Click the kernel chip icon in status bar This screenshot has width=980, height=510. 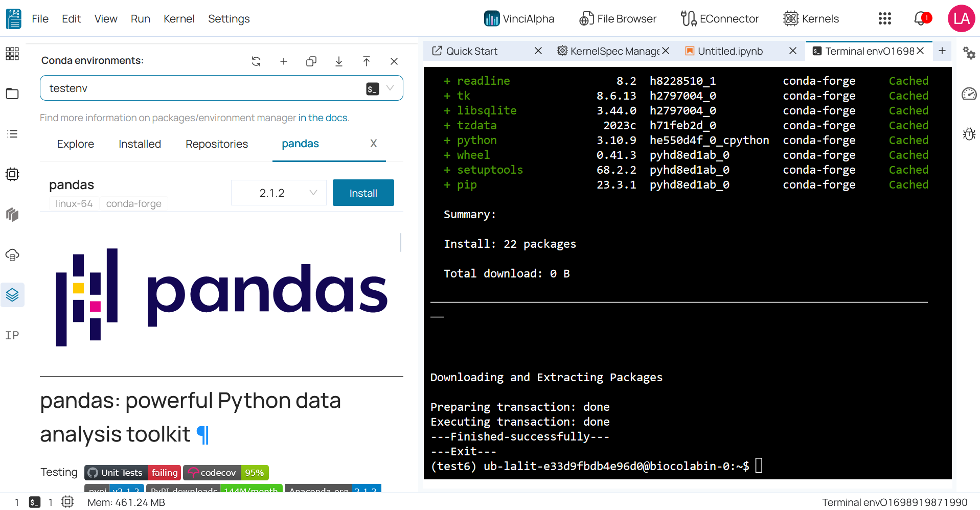coord(67,502)
